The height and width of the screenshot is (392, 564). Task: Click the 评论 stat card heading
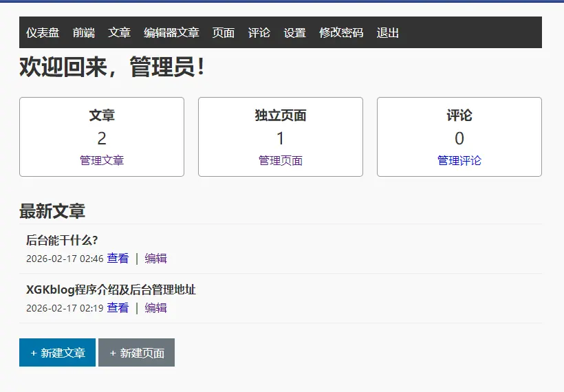pyautogui.click(x=459, y=116)
